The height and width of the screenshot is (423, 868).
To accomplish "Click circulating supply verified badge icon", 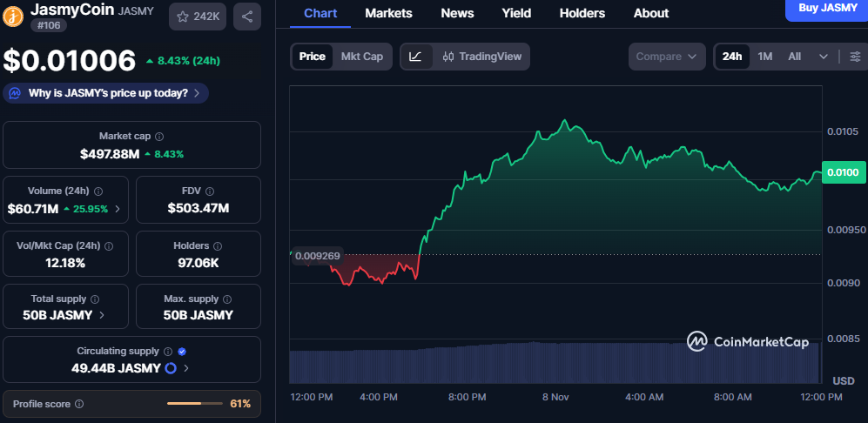I will [182, 352].
